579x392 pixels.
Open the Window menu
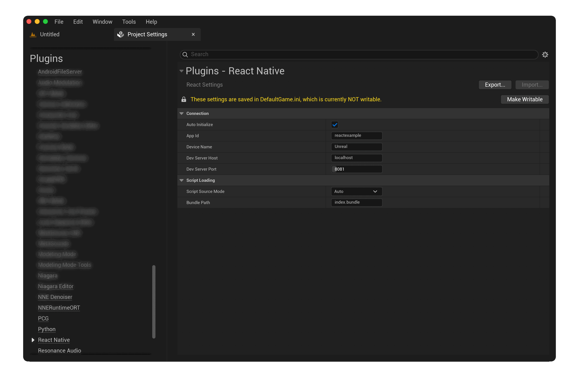[102, 22]
